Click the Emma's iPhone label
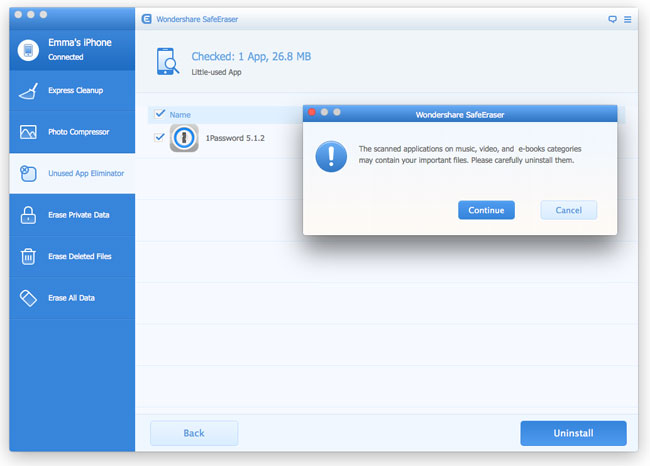The image size is (650, 466). (80, 42)
